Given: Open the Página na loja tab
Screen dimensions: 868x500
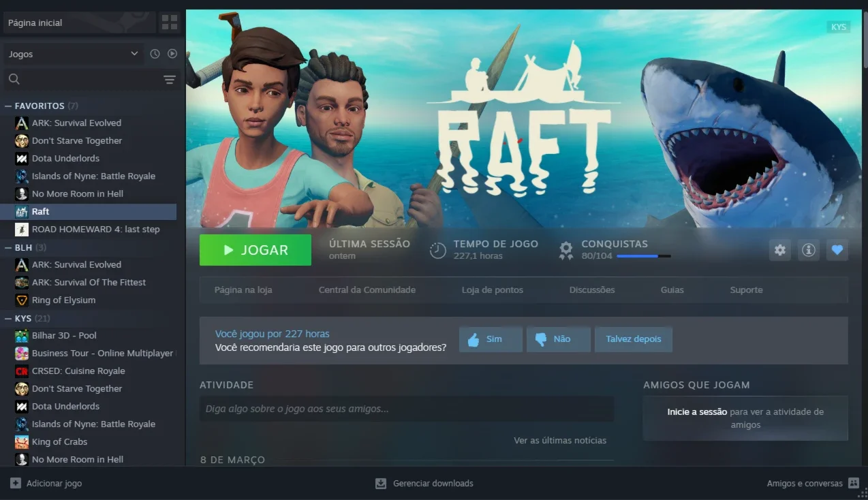Looking at the screenshot, I should [243, 290].
